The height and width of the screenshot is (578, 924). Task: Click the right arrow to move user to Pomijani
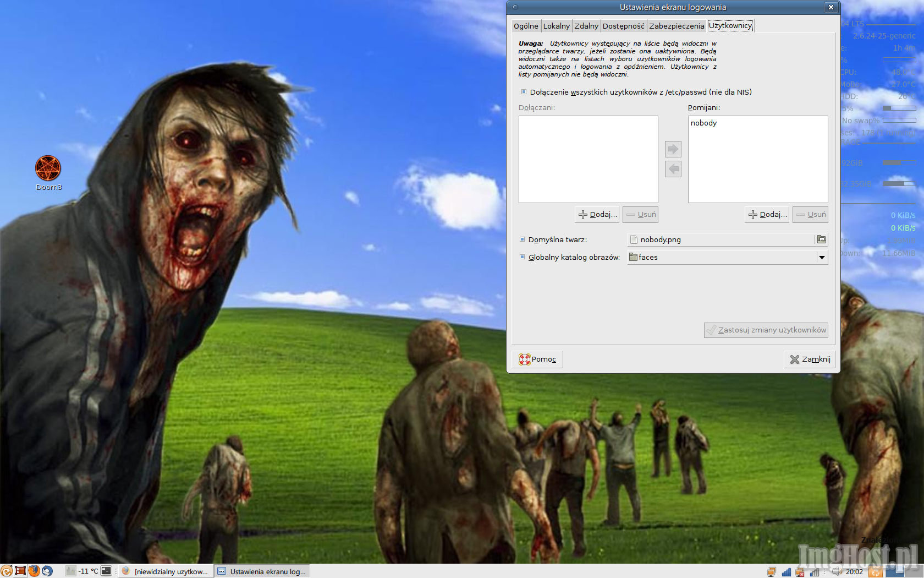pyautogui.click(x=673, y=149)
